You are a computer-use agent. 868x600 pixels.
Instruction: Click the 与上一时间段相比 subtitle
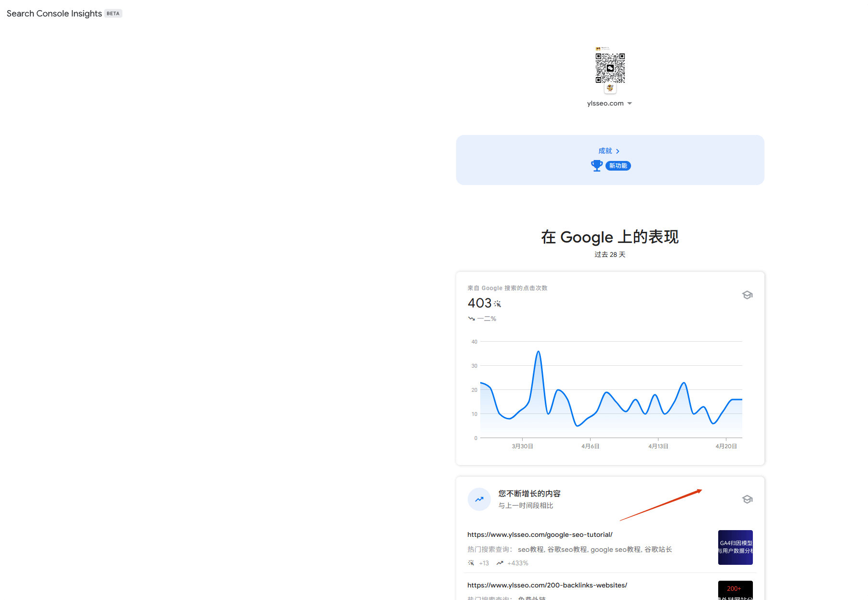[x=526, y=506]
